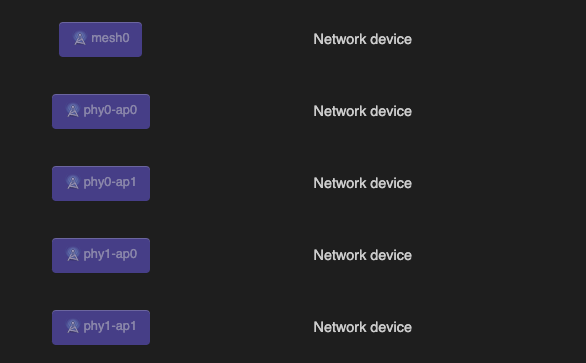Screen dimensions: 586x363
Task: Click Network device text in phy1-ap1 row
Action: (x=363, y=327)
